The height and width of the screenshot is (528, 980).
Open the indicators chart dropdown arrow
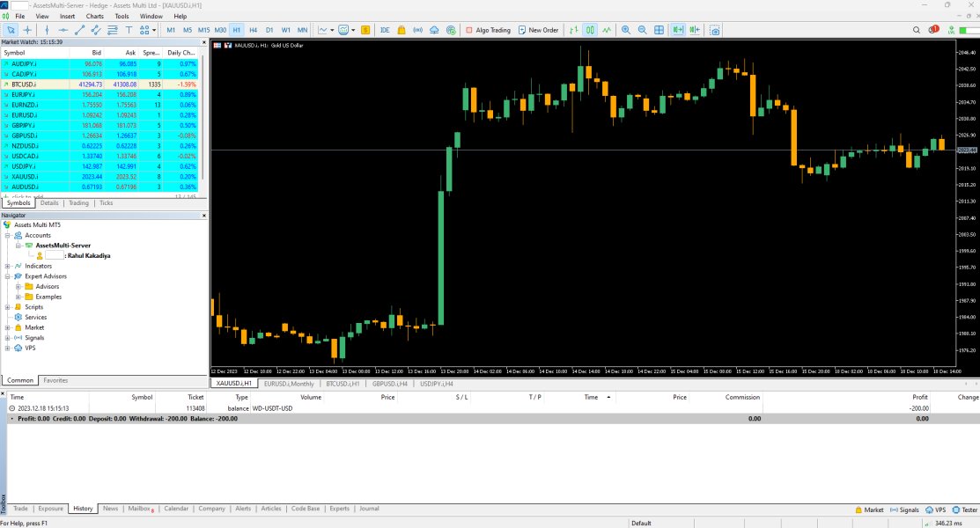point(332,30)
